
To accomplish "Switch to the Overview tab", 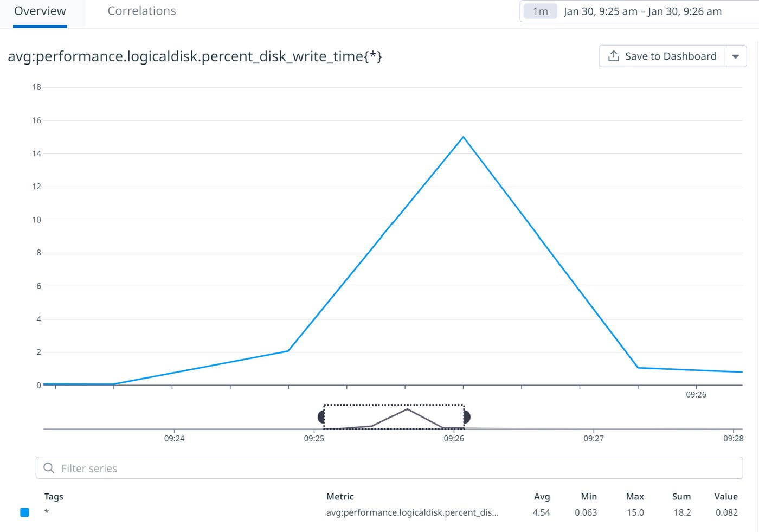I will 40,11.
